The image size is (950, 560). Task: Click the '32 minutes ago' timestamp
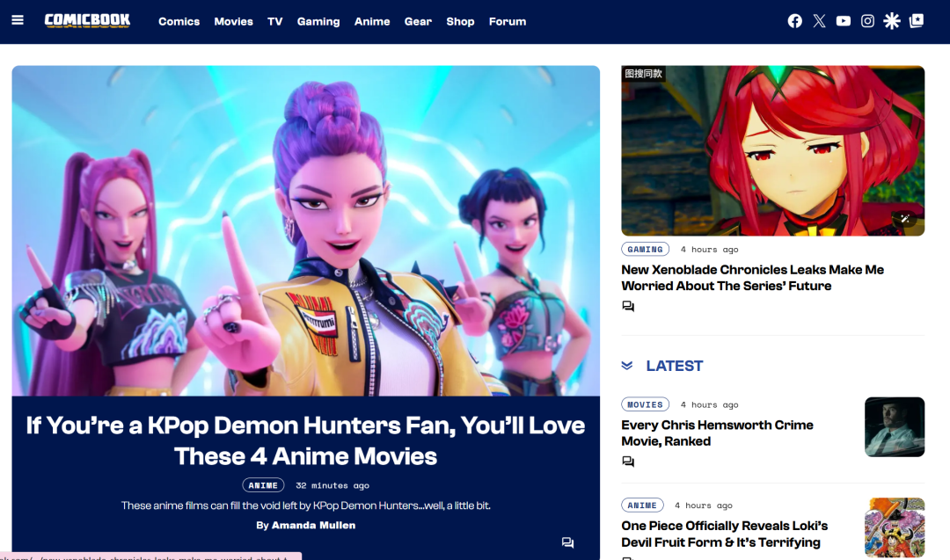coord(332,485)
